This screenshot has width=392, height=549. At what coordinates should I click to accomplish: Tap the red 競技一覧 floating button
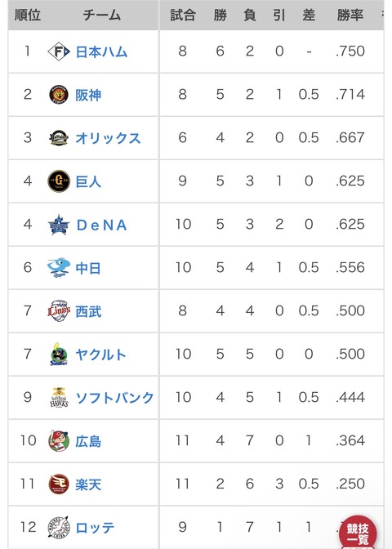point(358,533)
